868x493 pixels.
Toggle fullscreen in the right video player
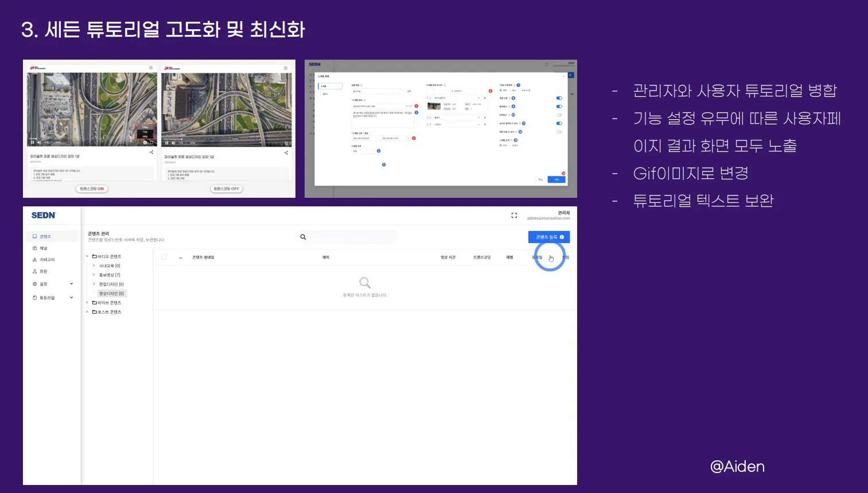pos(286,143)
